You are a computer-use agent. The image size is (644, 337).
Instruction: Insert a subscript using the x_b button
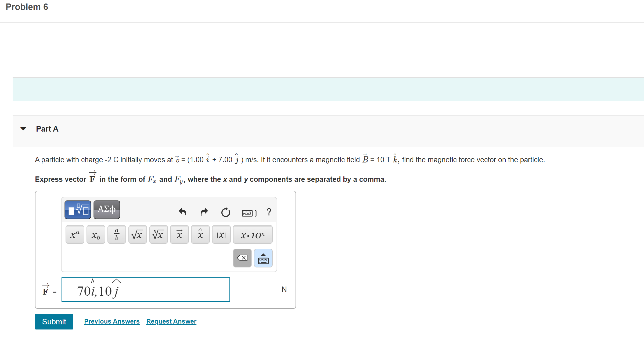95,234
